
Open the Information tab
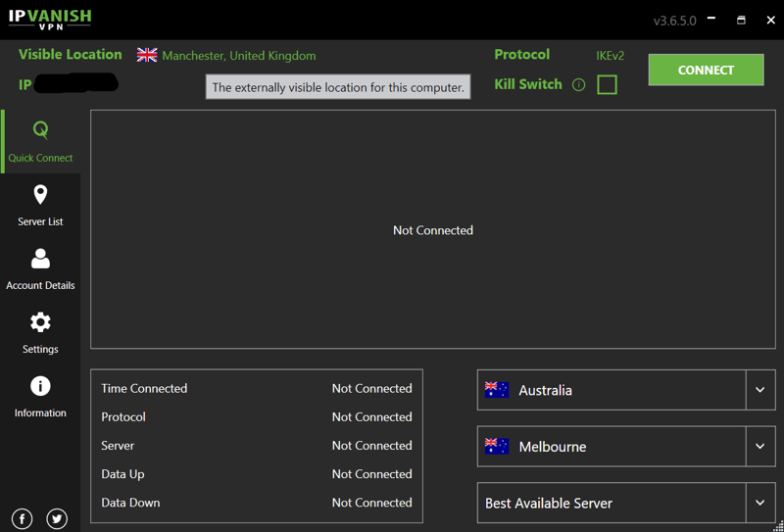pyautogui.click(x=40, y=397)
